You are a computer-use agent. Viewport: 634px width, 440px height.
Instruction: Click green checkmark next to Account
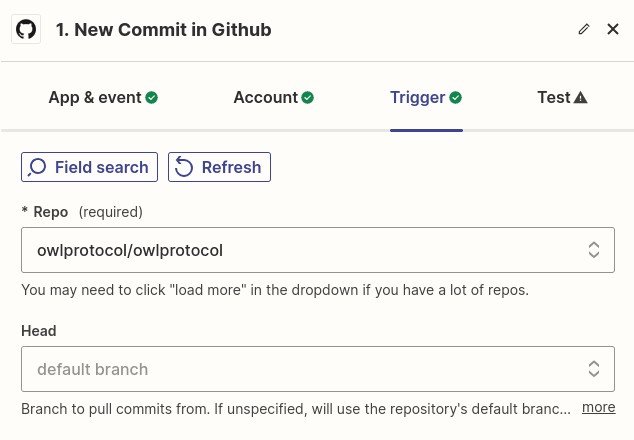[308, 98]
